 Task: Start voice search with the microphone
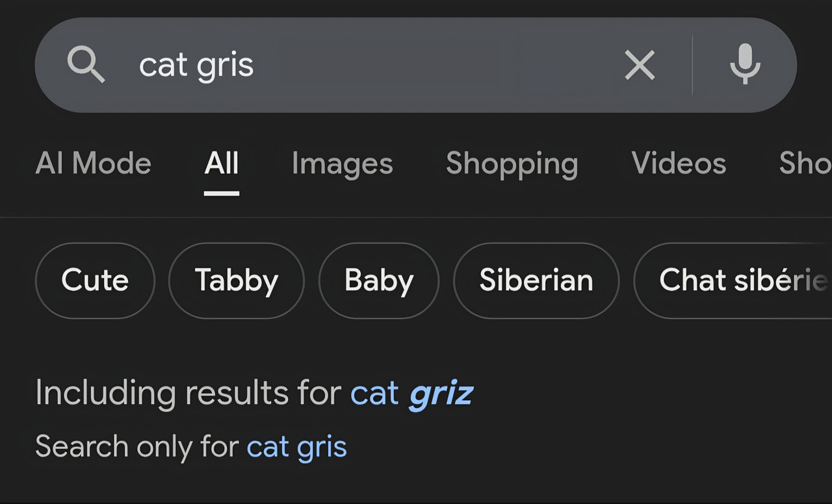click(745, 65)
